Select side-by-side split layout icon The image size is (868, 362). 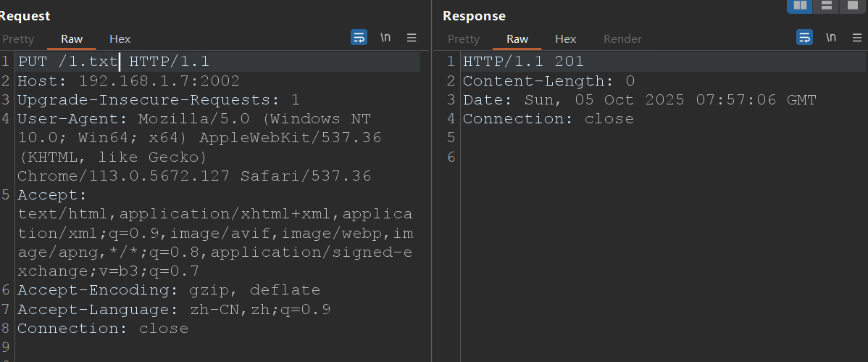[x=800, y=6]
